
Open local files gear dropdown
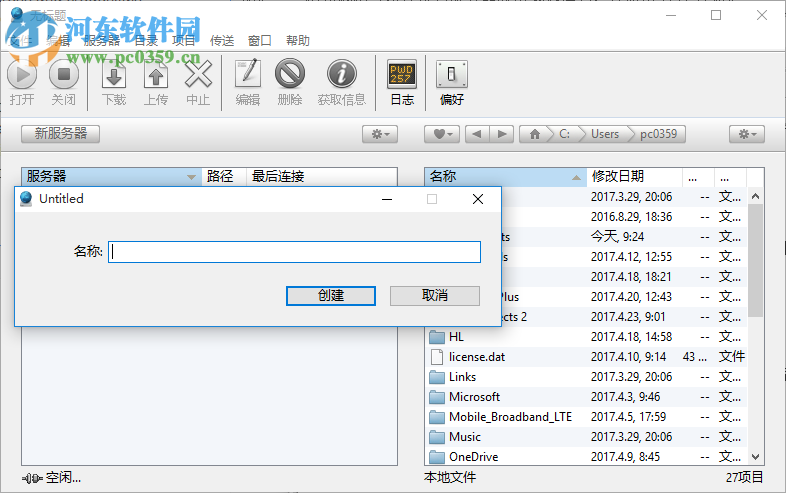[x=747, y=134]
